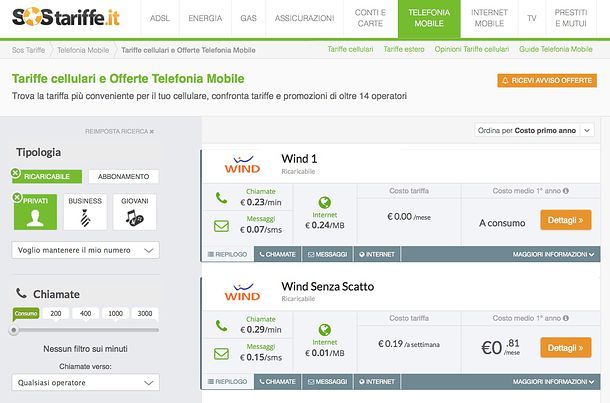Remove the Privati filter via its x icon

coord(17,197)
